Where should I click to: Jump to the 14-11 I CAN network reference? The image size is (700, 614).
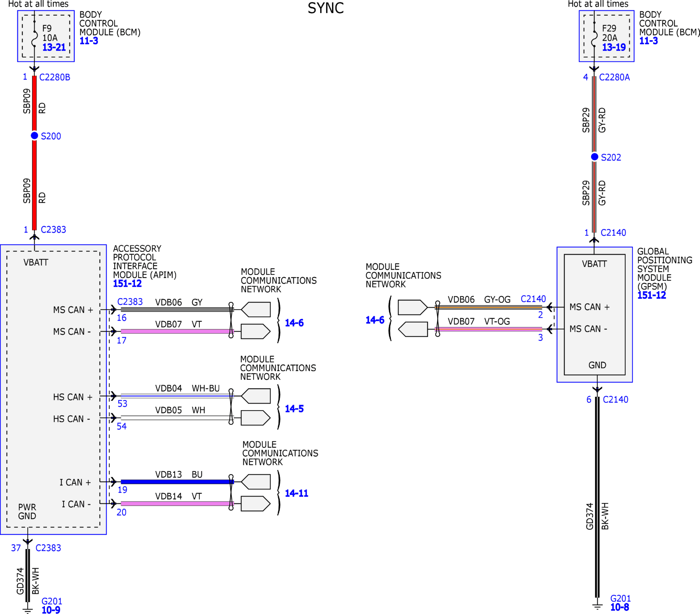pos(296,493)
